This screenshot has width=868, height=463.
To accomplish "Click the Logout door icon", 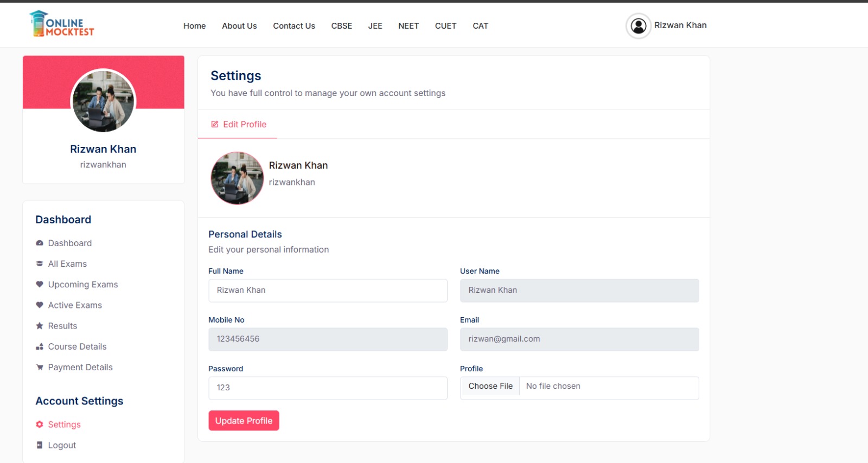I will [40, 445].
